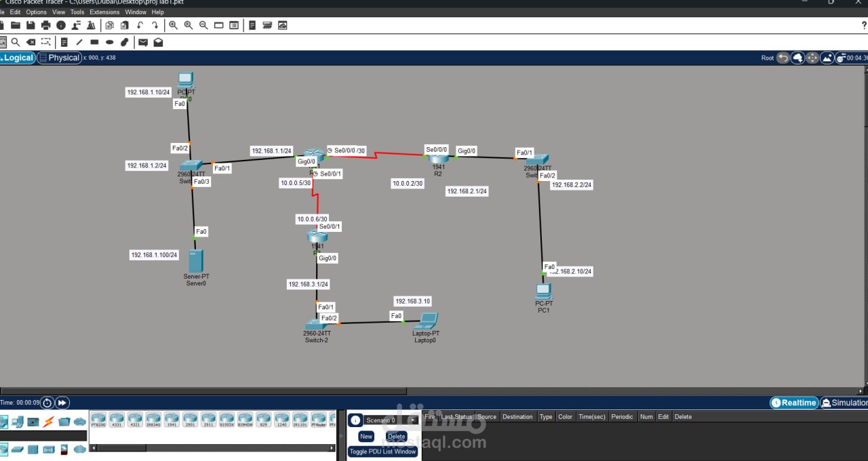Switch to Realtime mode

(x=794, y=403)
